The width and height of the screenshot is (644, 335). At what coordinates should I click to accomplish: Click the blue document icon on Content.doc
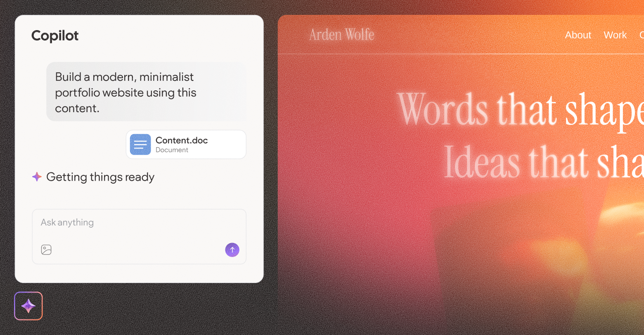[140, 144]
